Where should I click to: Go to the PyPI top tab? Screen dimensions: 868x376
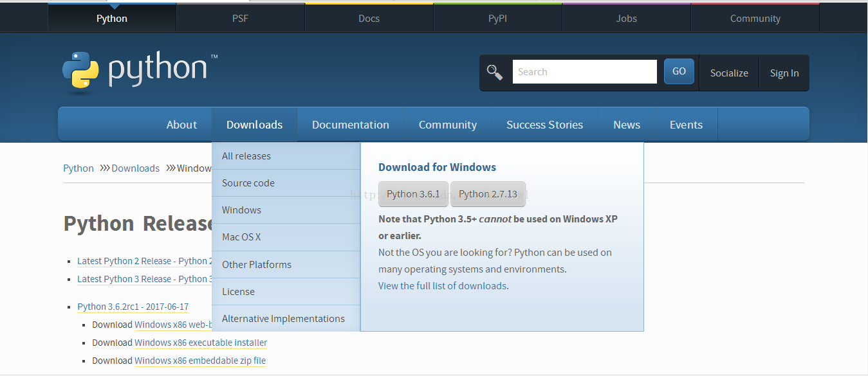497,19
